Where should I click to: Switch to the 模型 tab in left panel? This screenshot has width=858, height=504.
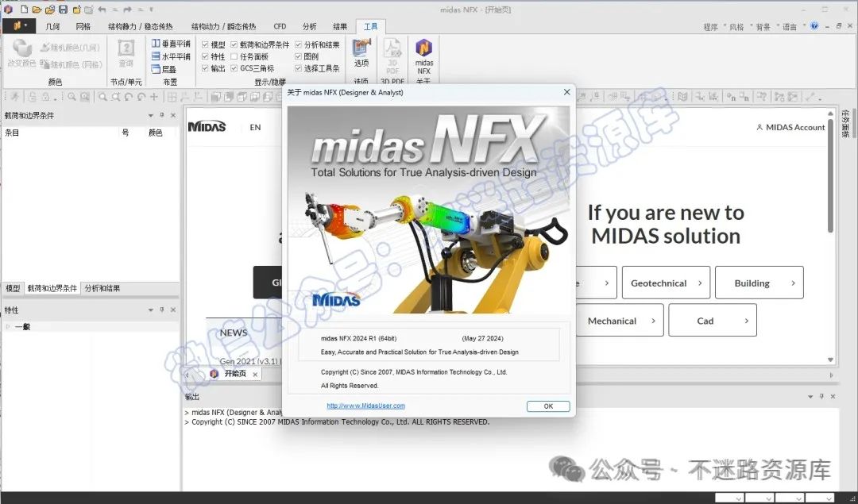13,288
